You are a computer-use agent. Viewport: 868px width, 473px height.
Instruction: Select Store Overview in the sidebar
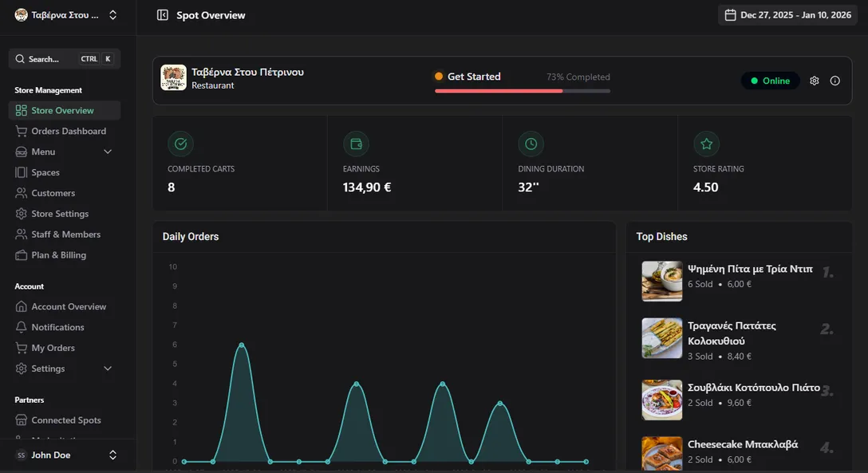point(20,109)
